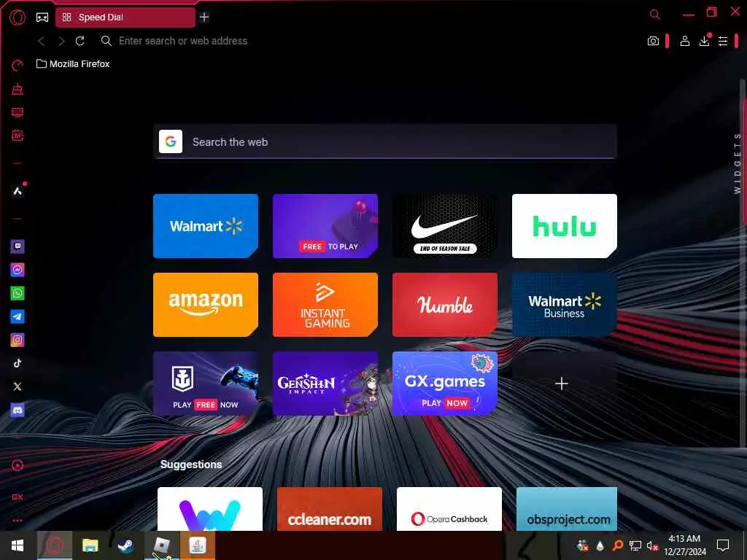Open sidebar three-dots more menu

pyautogui.click(x=18, y=521)
